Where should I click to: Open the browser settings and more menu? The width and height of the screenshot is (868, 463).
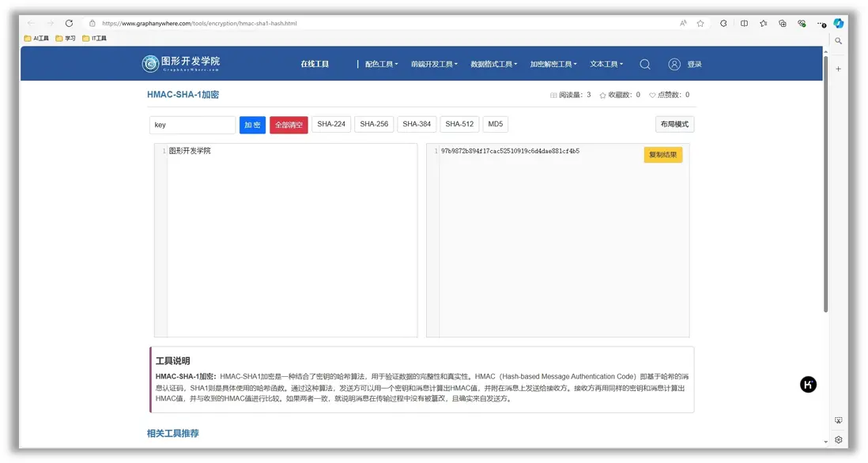(x=821, y=24)
